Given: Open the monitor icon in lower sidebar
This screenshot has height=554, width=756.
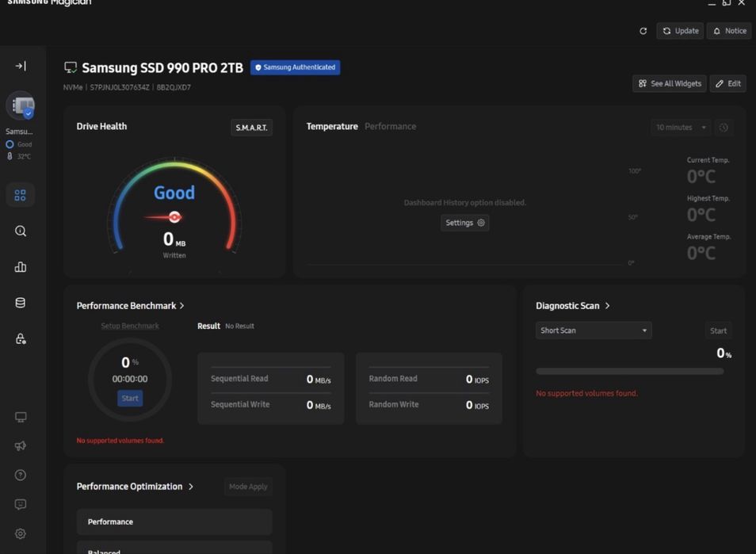Looking at the screenshot, I should 21,417.
